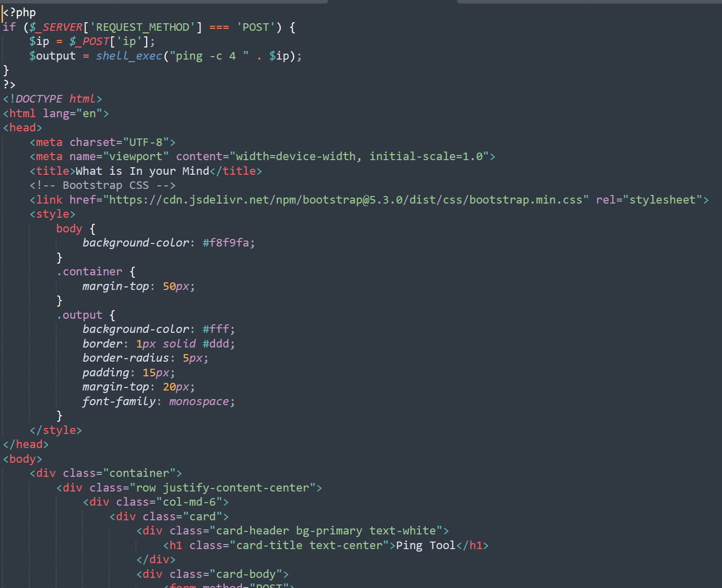Click the opening '<style>' tag

53,214
